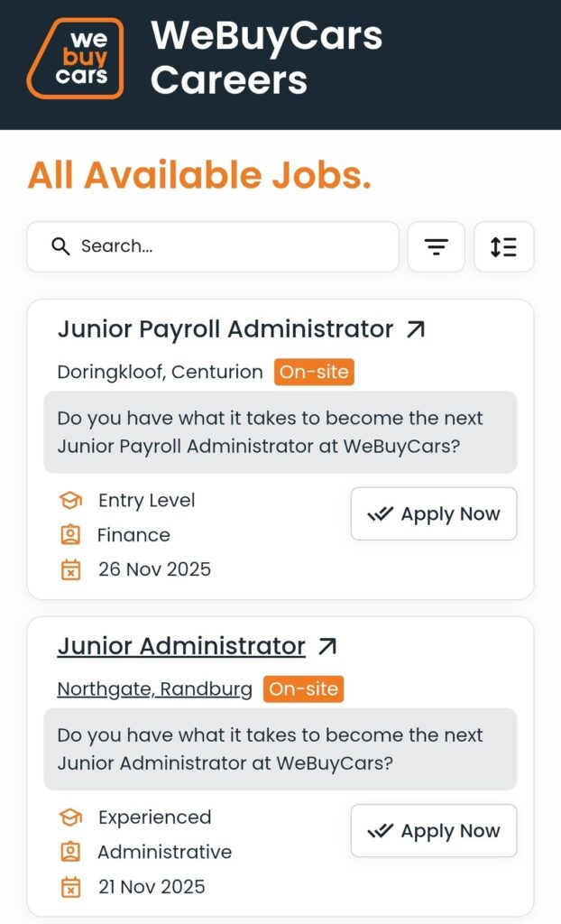Apply Now for Junior Administrator position
Screen dimensions: 561x924
(x=433, y=831)
